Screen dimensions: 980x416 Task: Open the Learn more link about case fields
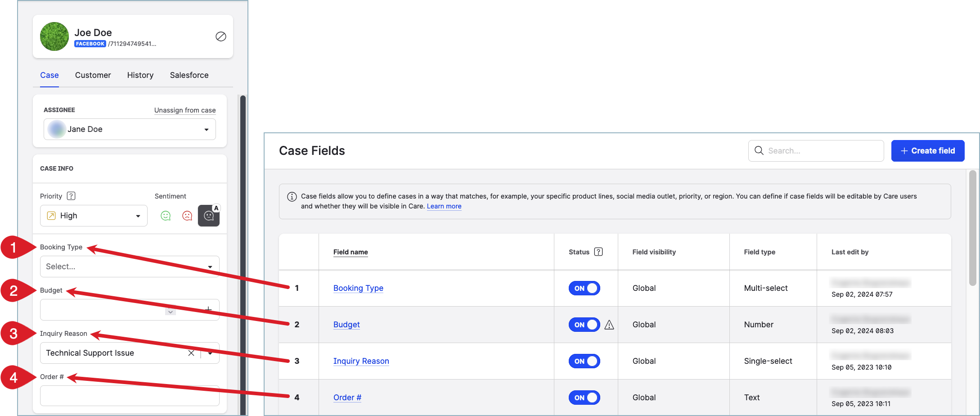[444, 206]
